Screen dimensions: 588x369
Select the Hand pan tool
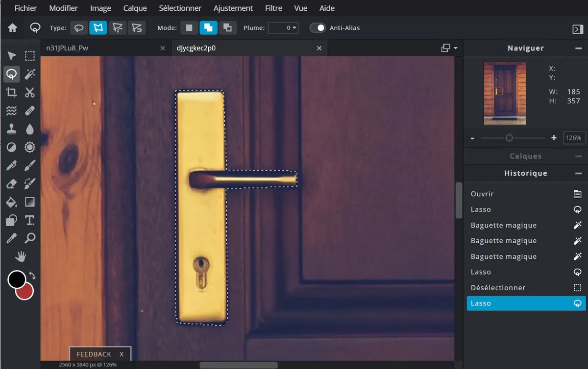coord(21,256)
